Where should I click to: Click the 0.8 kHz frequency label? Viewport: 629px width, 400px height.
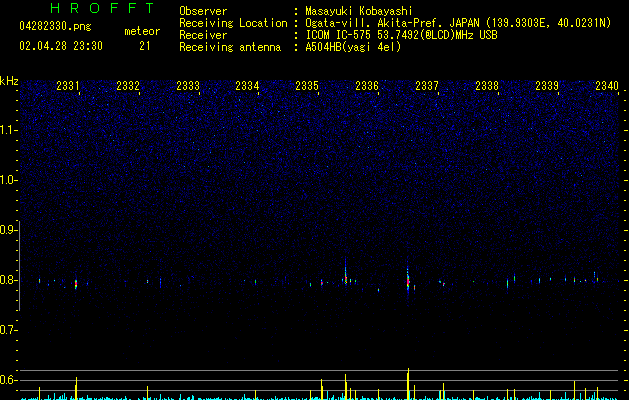8,280
